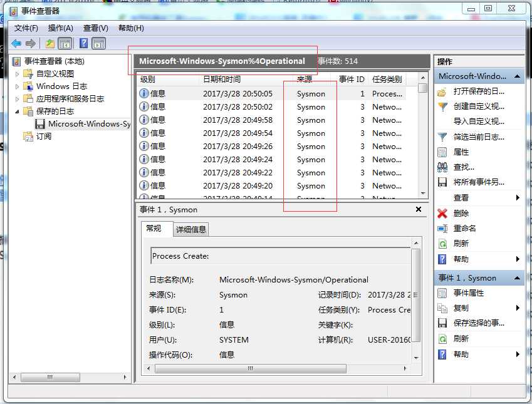Switch to the 详细信息 tab

(x=190, y=230)
